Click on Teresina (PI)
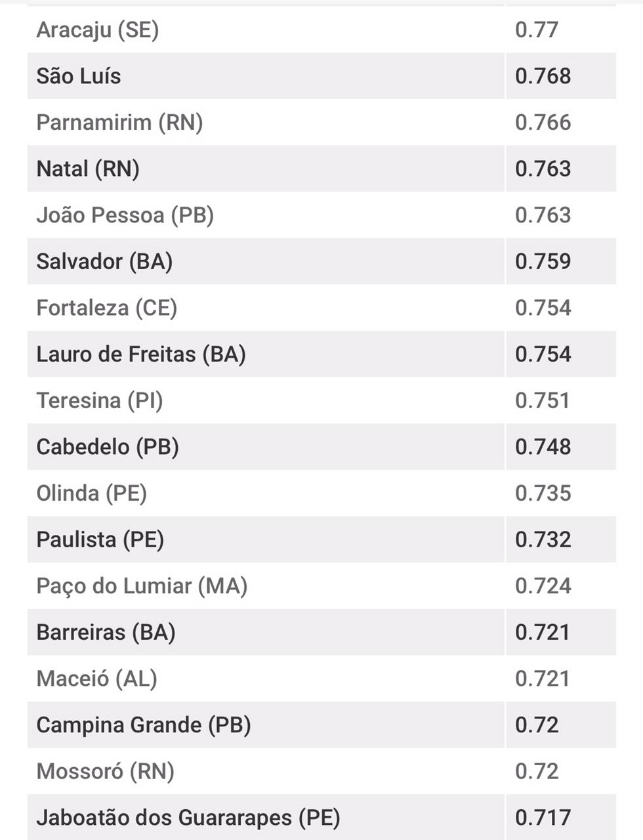The image size is (643, 840). coord(99,401)
